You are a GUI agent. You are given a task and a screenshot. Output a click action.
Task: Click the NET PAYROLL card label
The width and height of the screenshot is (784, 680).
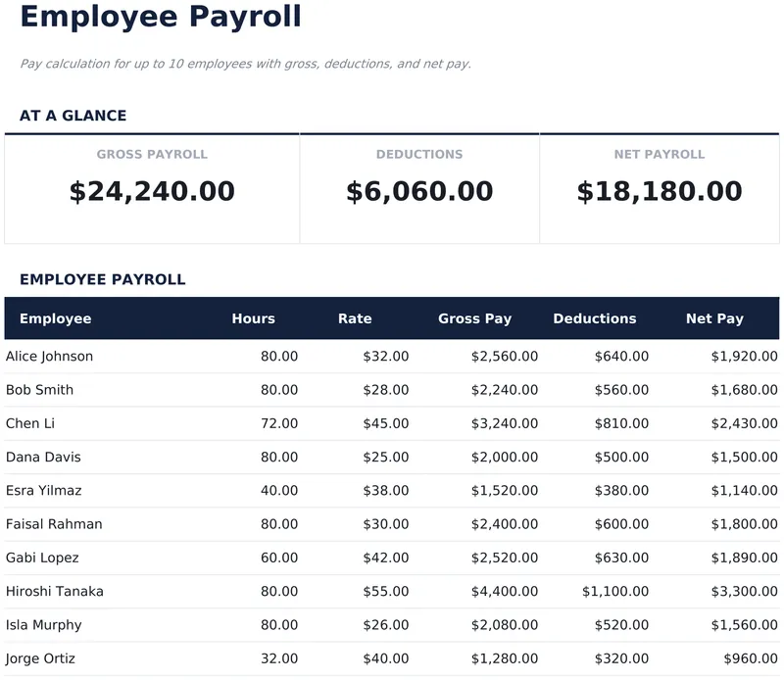coord(660,154)
